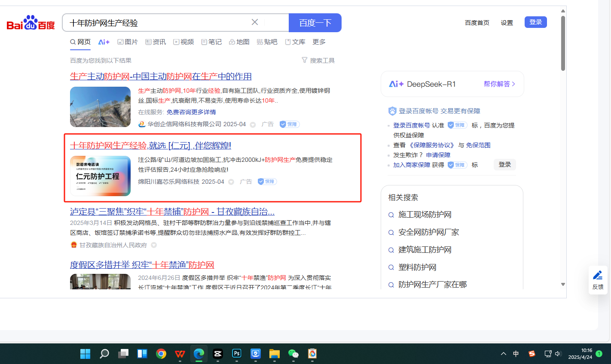Open related search 安全网防护网厂家
Viewport: 611px width, 364px height.
point(428,232)
